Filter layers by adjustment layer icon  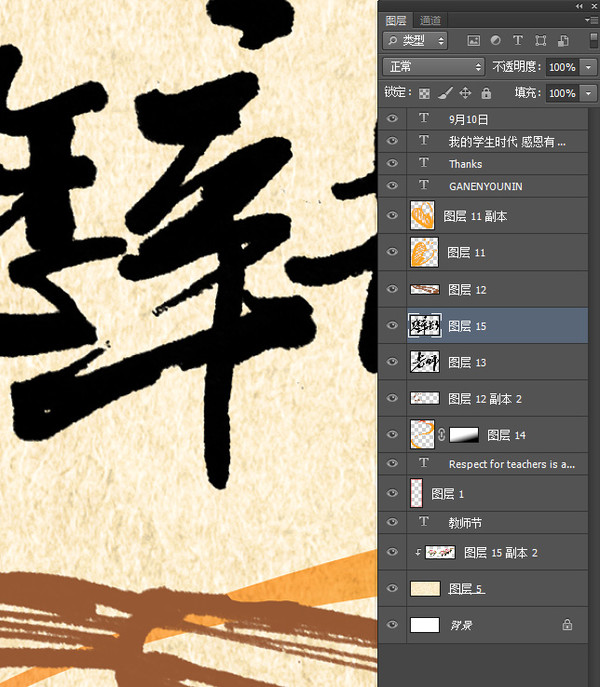496,40
